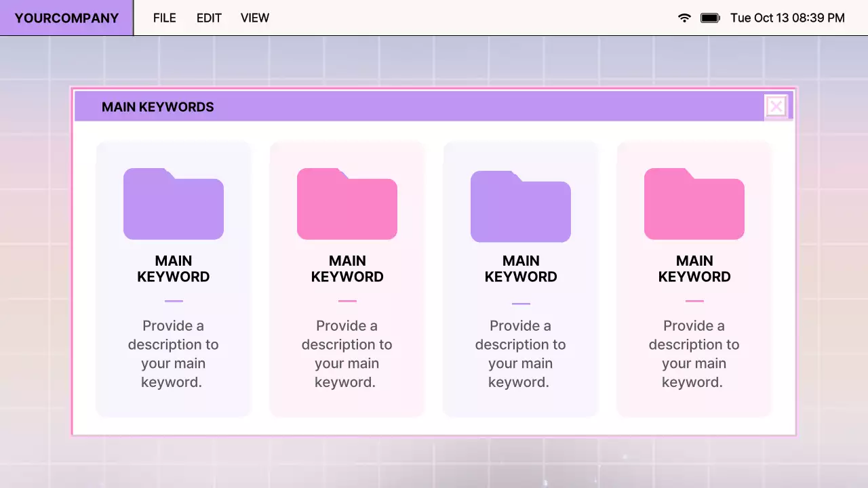Click the first MAIN KEYWORD heading
Screen dimensions: 868x488
[173, 268]
